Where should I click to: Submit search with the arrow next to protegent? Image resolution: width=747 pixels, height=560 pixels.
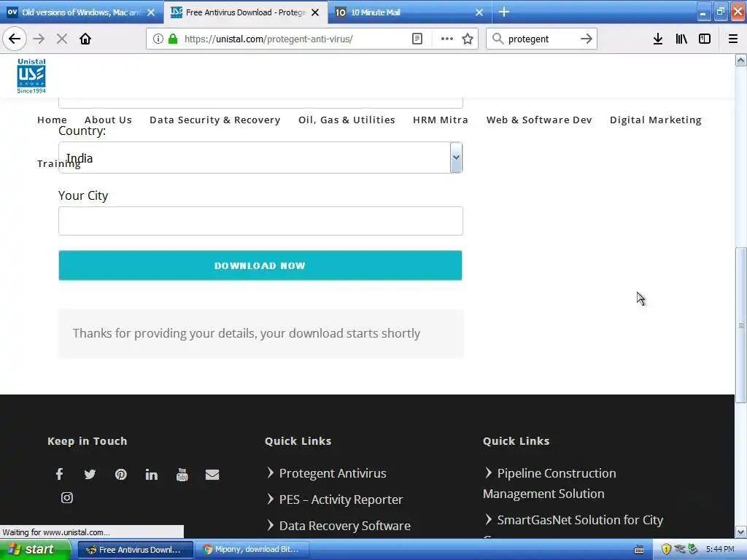coord(587,39)
